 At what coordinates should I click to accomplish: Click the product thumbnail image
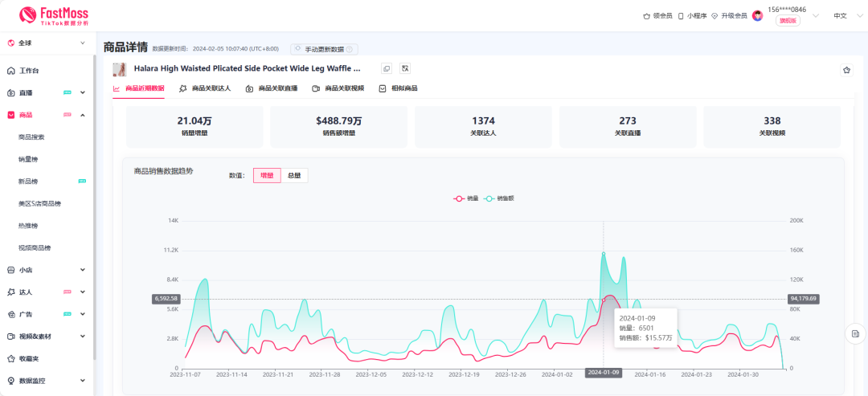120,69
